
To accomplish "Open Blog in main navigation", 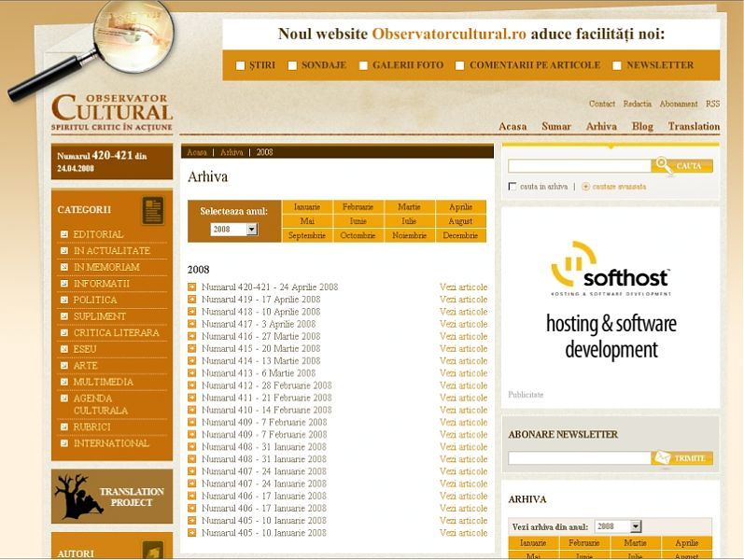I will [642, 126].
